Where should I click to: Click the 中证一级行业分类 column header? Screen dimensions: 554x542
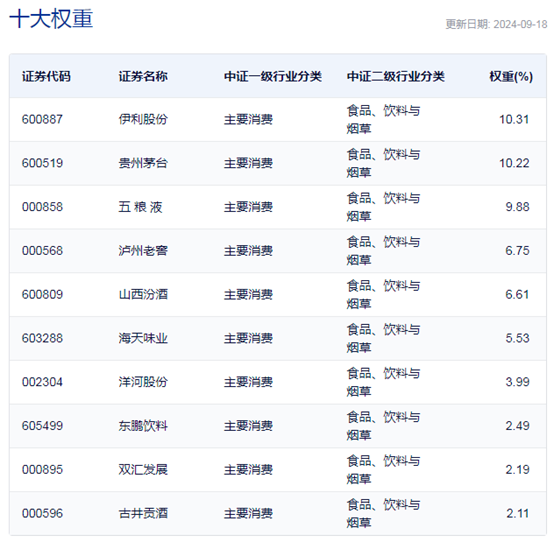(x=273, y=76)
